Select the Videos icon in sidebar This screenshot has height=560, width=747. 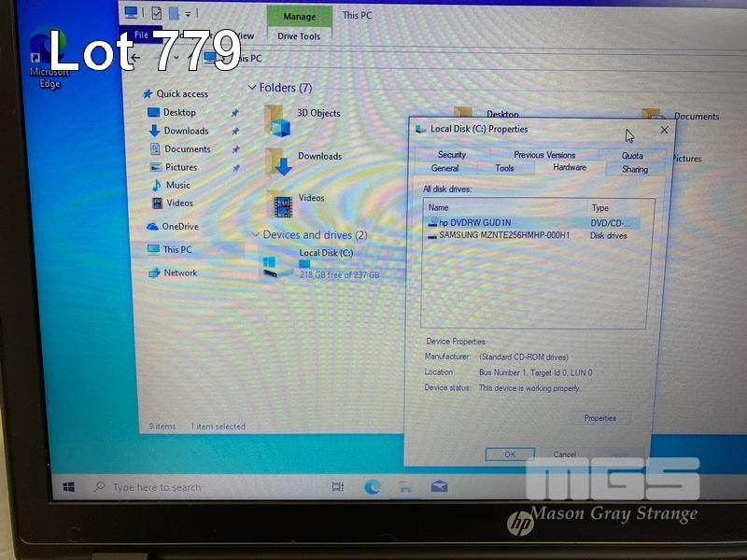click(x=157, y=203)
